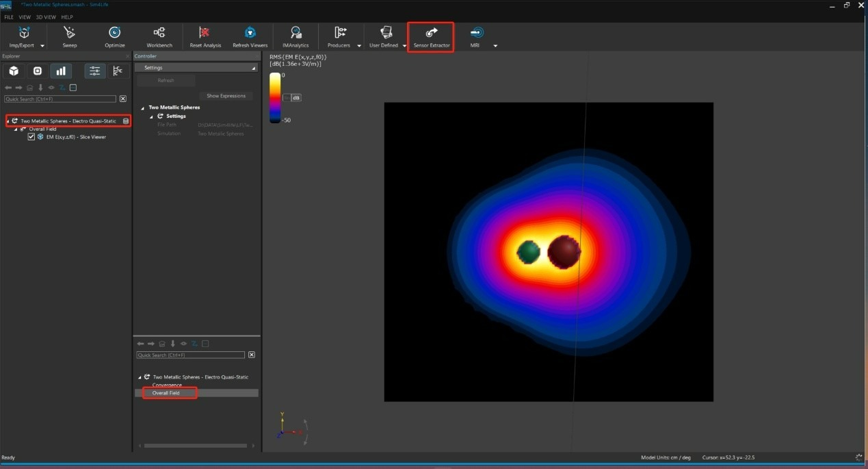868x469 pixels.
Task: Open the Explorer analysis bar-chart tab
Action: [x=61, y=71]
